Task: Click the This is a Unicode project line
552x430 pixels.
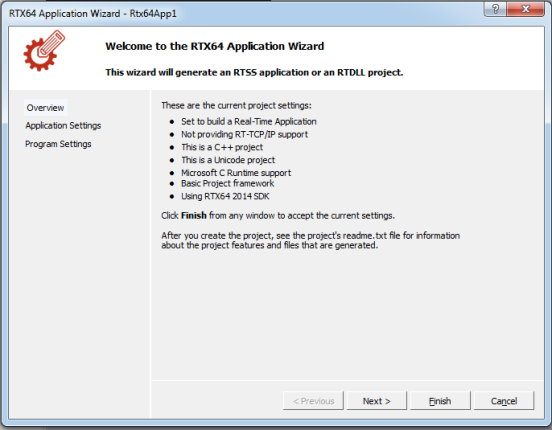Action: click(x=228, y=160)
